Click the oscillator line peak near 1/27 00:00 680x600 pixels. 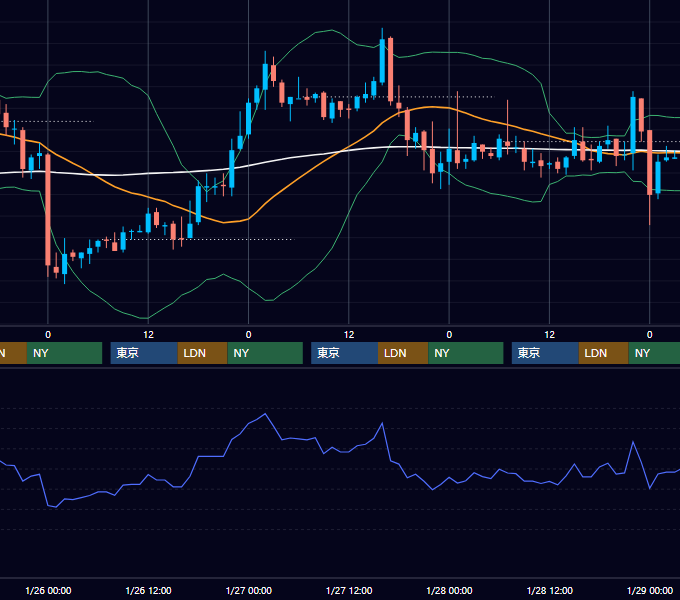pyautogui.click(x=265, y=414)
